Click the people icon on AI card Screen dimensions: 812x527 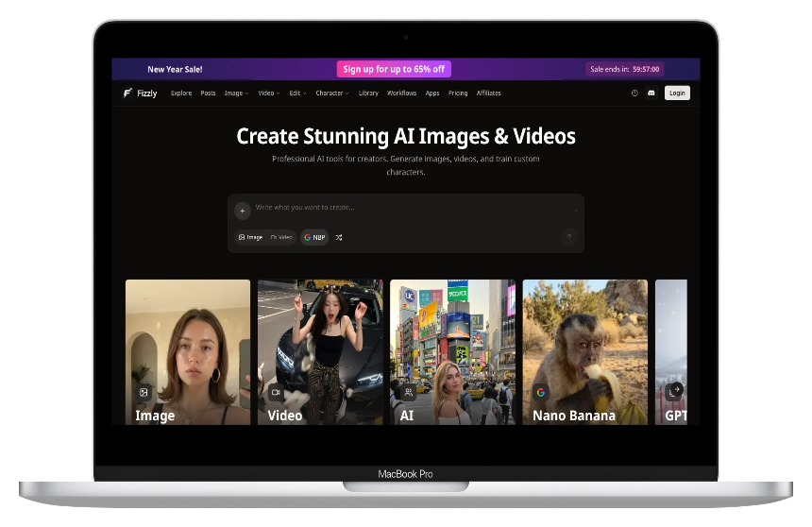coord(409,392)
